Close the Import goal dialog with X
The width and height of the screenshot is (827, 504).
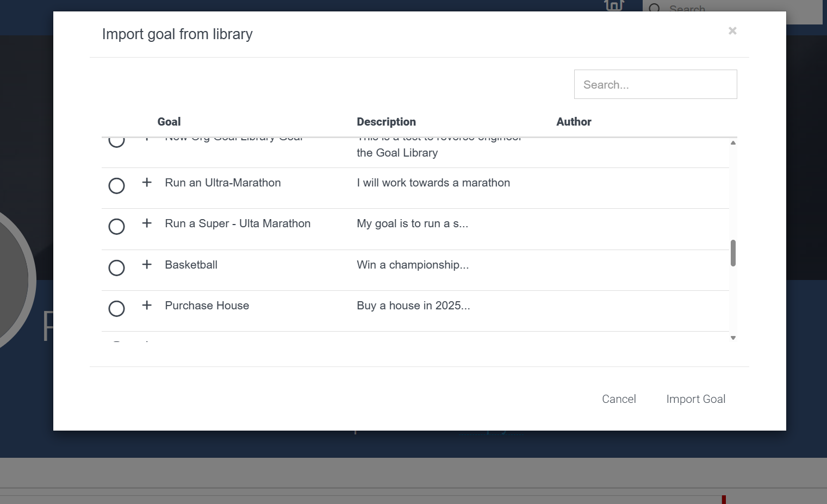[732, 31]
